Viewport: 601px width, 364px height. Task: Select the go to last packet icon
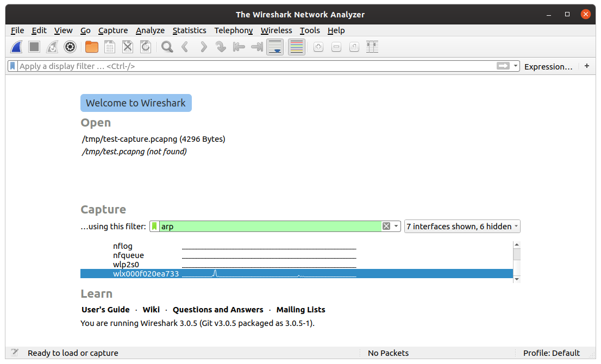[256, 47]
